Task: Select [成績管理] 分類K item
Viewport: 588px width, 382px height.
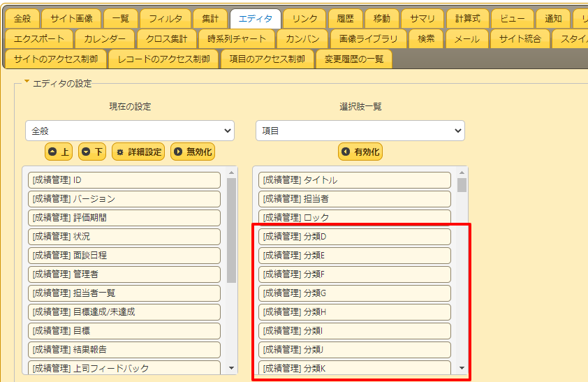Action: coord(355,368)
